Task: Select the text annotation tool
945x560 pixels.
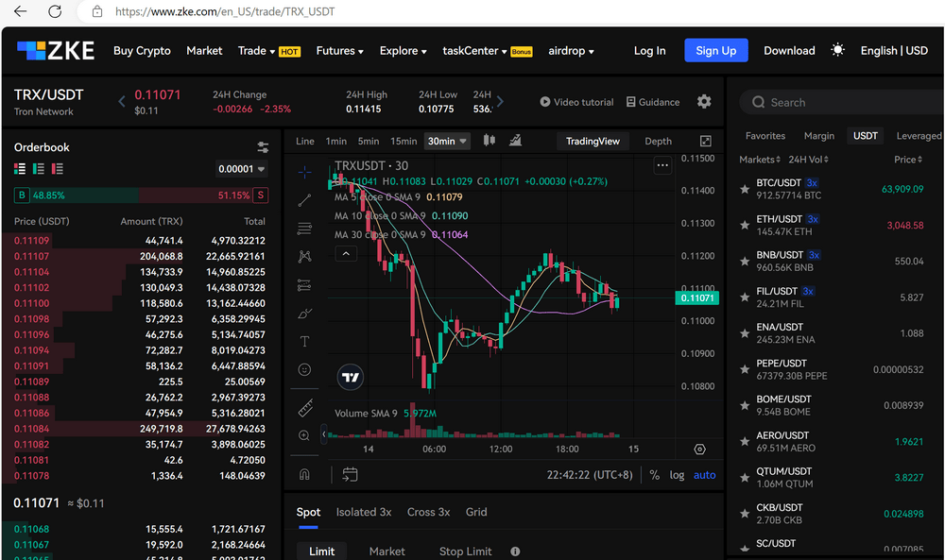Action: click(x=305, y=342)
